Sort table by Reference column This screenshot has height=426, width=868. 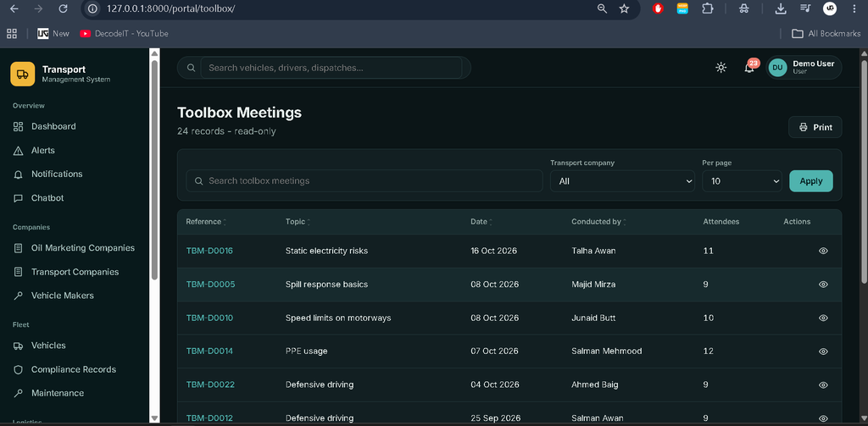point(206,221)
